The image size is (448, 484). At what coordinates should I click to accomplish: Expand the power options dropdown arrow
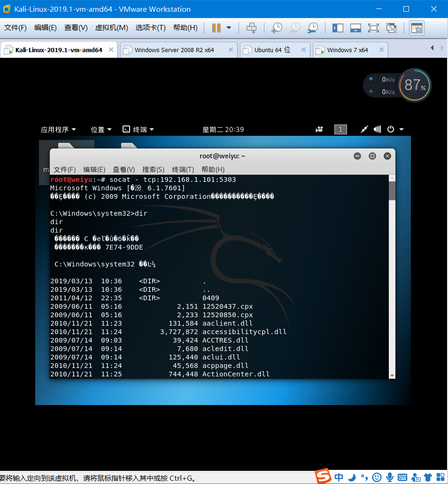(229, 28)
